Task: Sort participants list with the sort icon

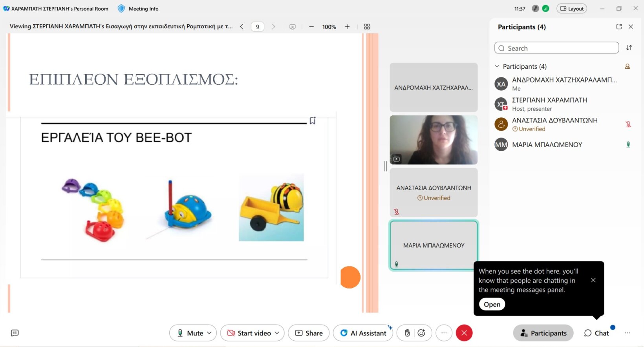Action: [629, 48]
